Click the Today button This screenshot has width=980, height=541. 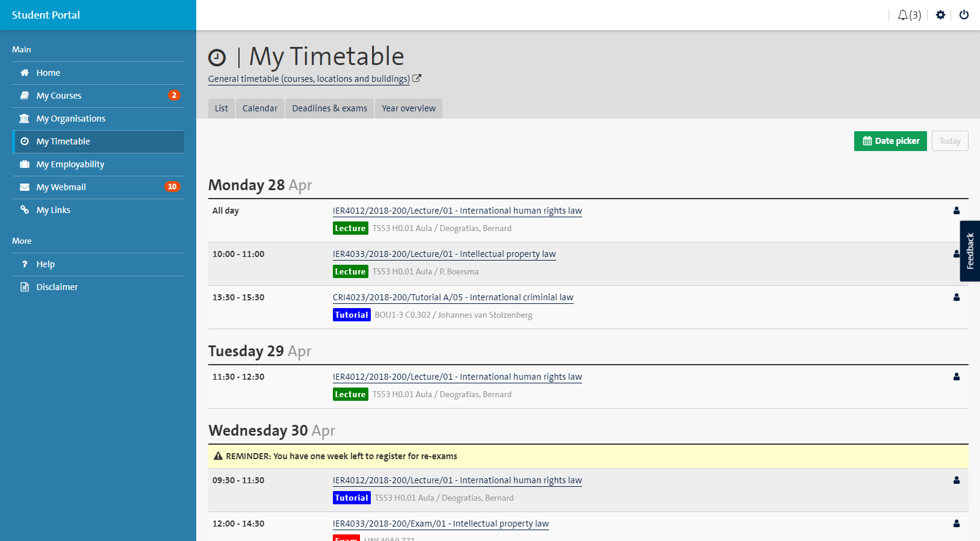pyautogui.click(x=950, y=141)
